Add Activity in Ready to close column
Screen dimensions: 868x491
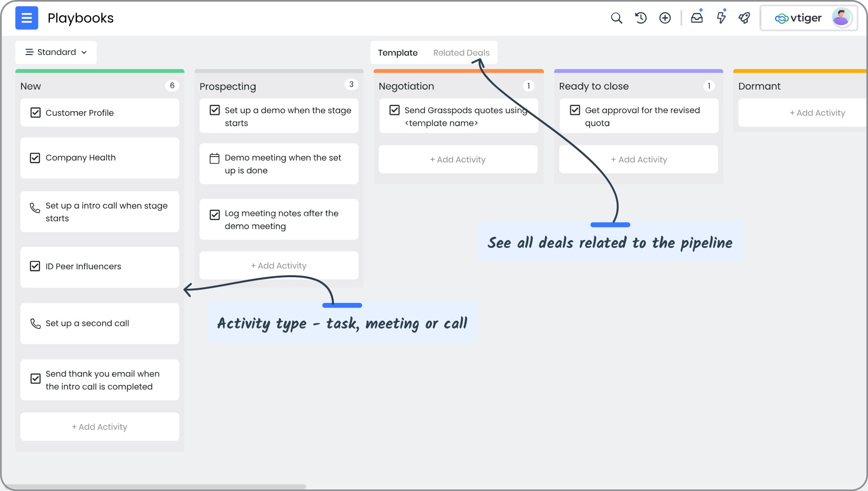(x=638, y=159)
